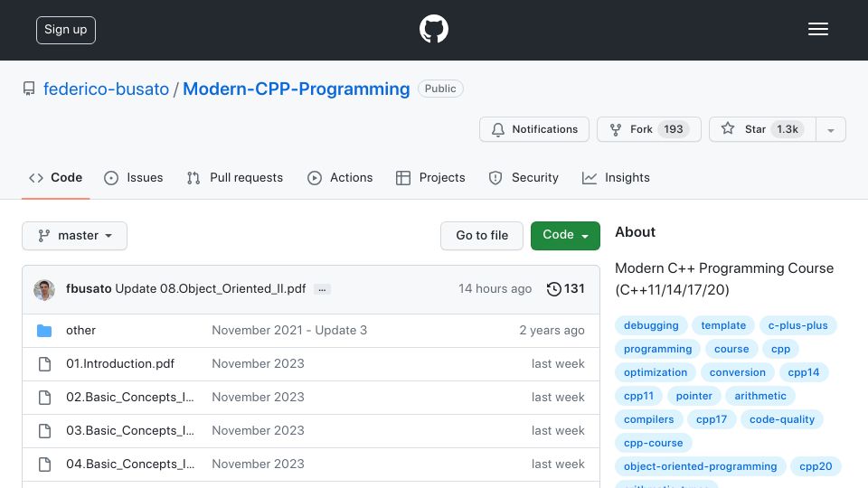Open November 2023 commit for 01.Introduction.pdf
The image size is (868, 488).
(258, 363)
